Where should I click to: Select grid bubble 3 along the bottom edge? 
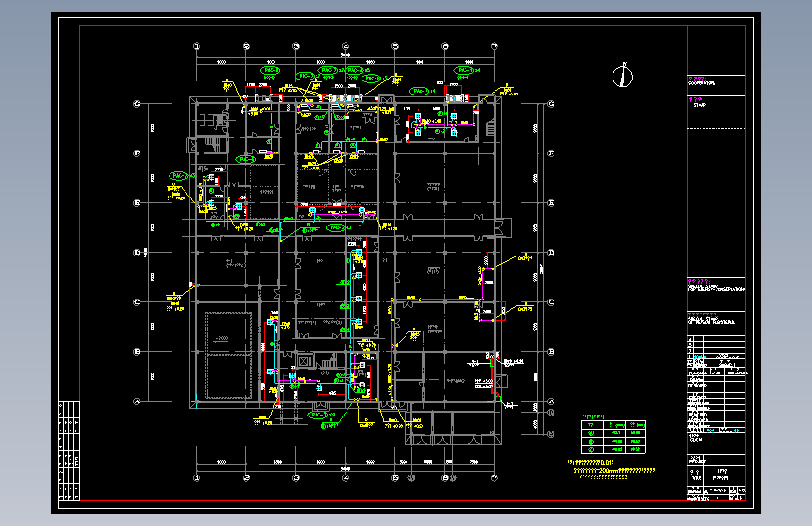(x=296, y=478)
